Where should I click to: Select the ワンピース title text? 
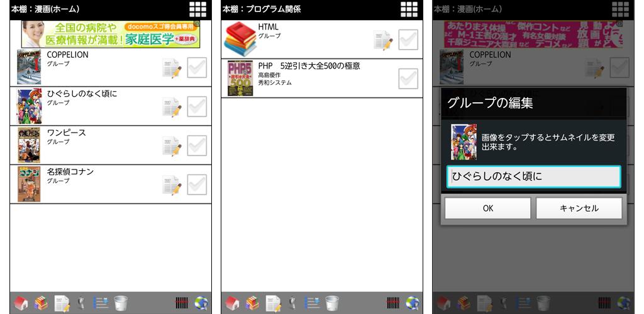pyautogui.click(x=67, y=133)
